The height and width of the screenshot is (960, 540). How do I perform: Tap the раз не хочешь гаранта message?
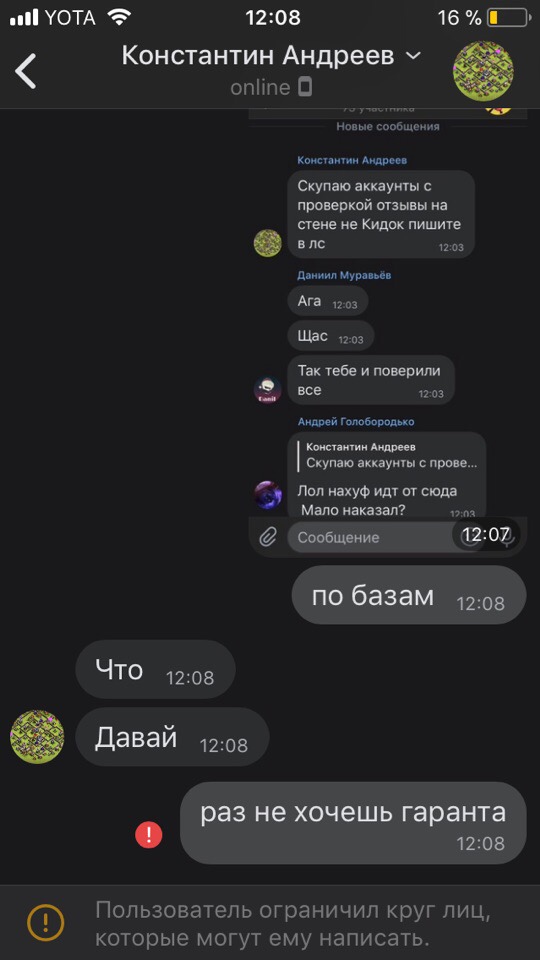[353, 823]
